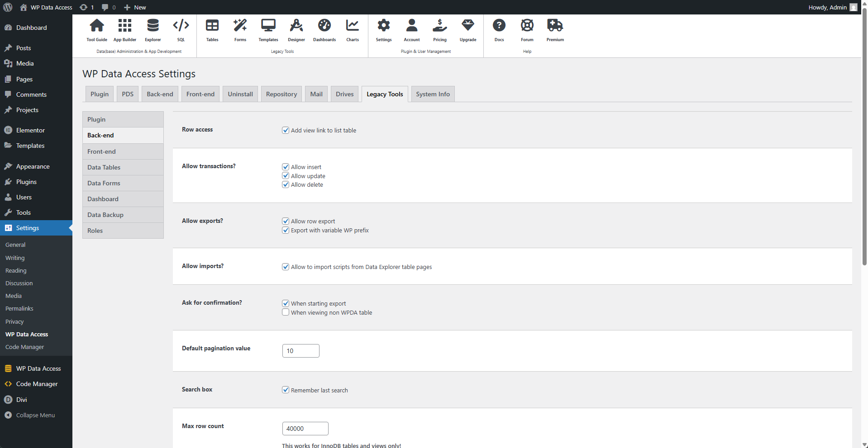Disable Remember last search
Image resolution: width=868 pixels, height=448 pixels.
286,390
